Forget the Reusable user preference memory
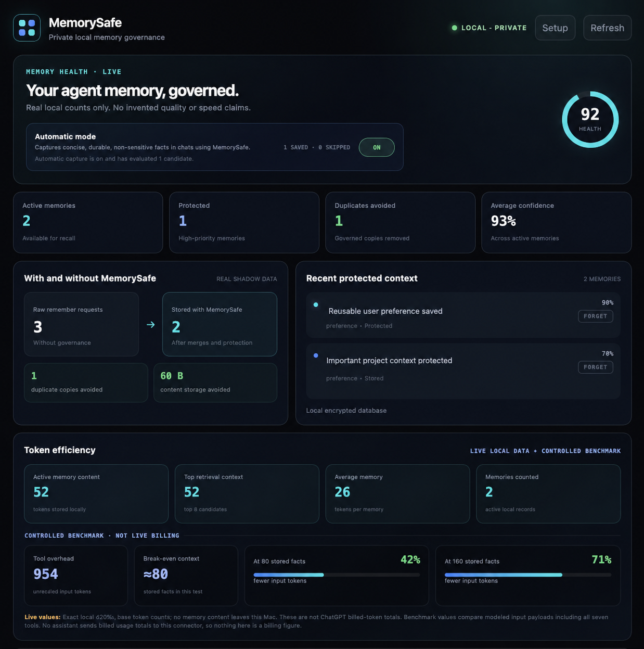 [x=595, y=316]
